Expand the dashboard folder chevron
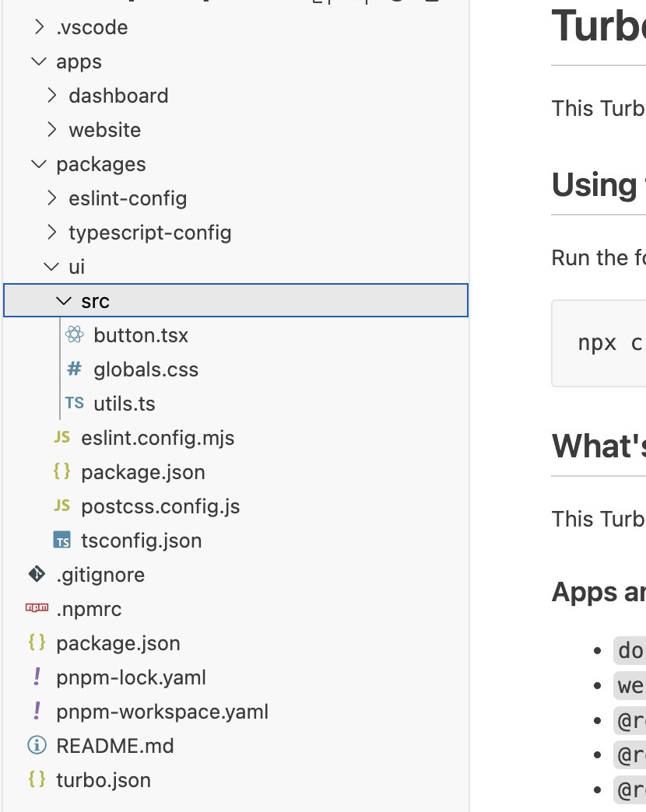This screenshot has width=646, height=812. coord(51,96)
